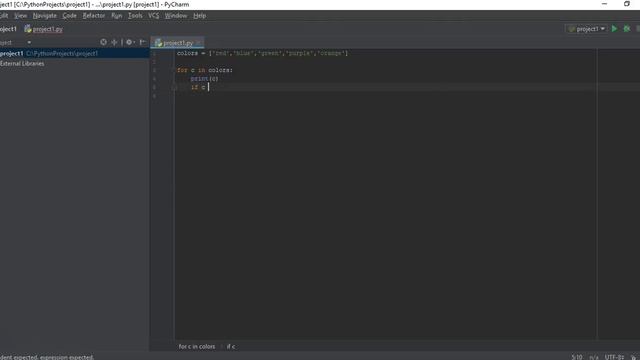
Task: Click the line separator n/a indicator
Action: click(593, 357)
